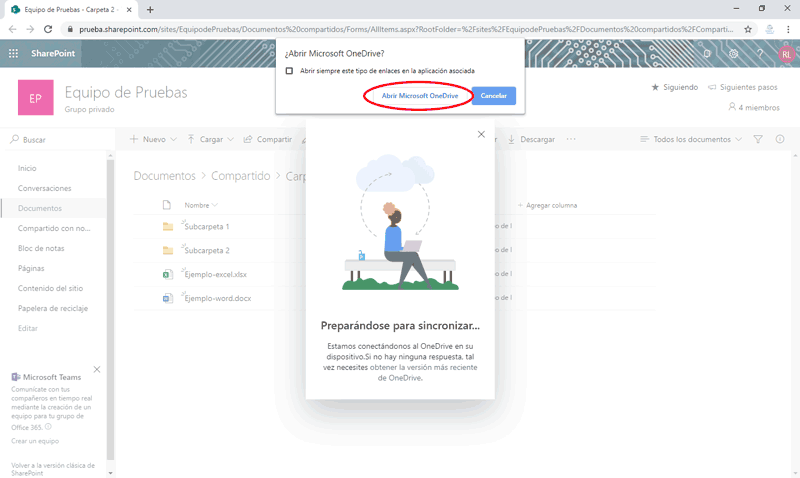Click Editar in left navigation

pos(28,328)
